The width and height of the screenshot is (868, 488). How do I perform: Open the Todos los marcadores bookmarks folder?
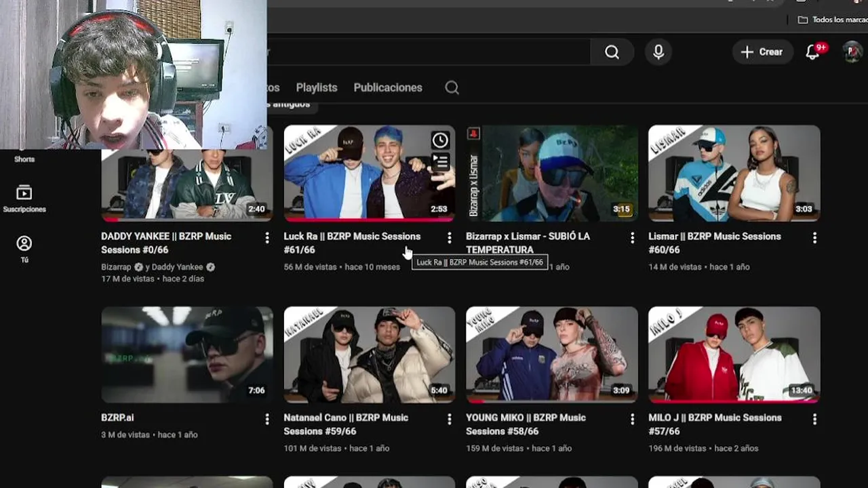click(x=833, y=20)
